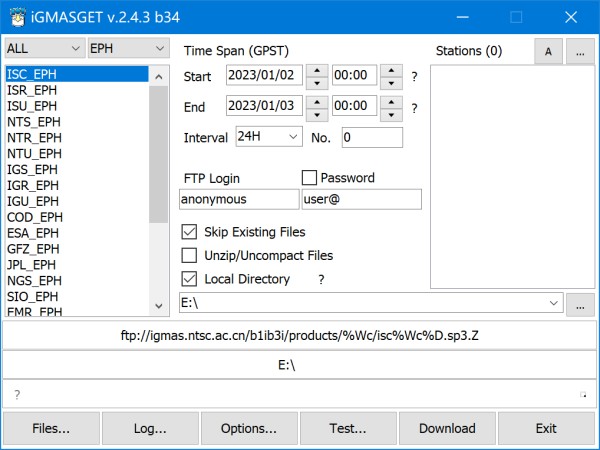The width and height of the screenshot is (600, 450).
Task: Open the Options... dialog
Action: 249,428
